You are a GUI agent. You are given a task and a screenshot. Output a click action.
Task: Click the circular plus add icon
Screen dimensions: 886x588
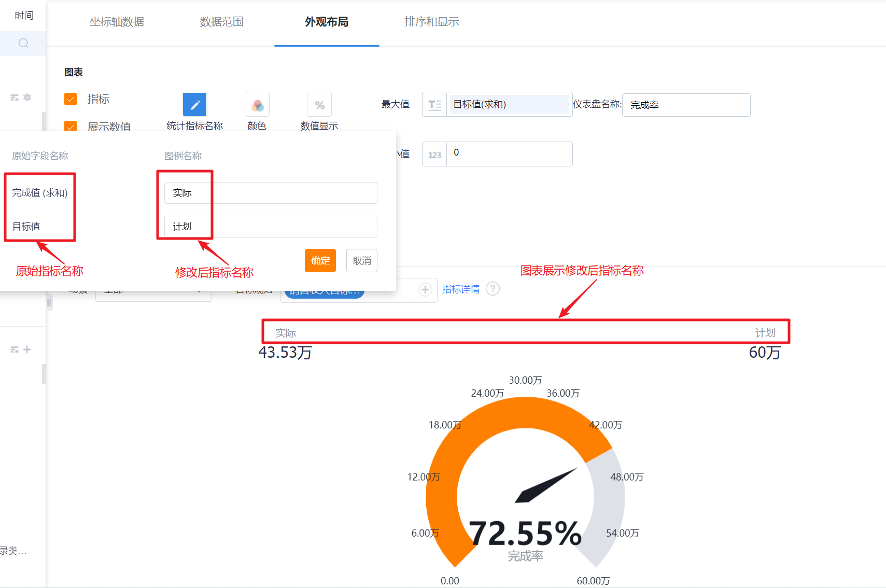tap(426, 289)
